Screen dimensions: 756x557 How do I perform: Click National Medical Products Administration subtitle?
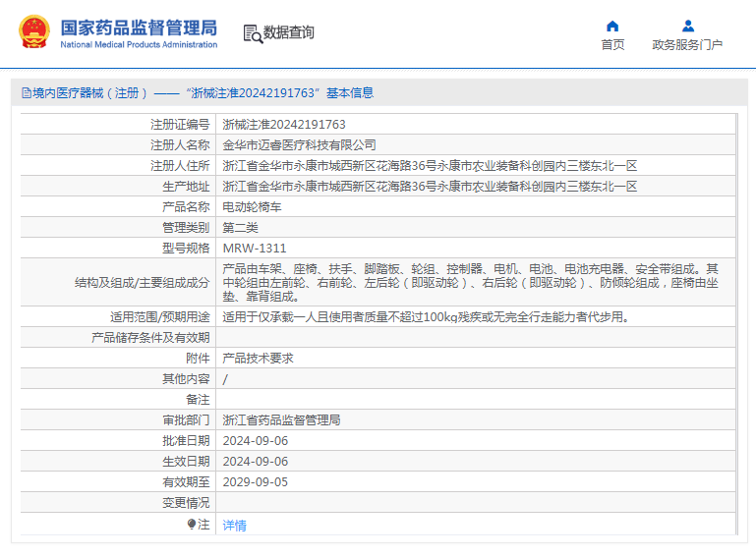(139, 45)
